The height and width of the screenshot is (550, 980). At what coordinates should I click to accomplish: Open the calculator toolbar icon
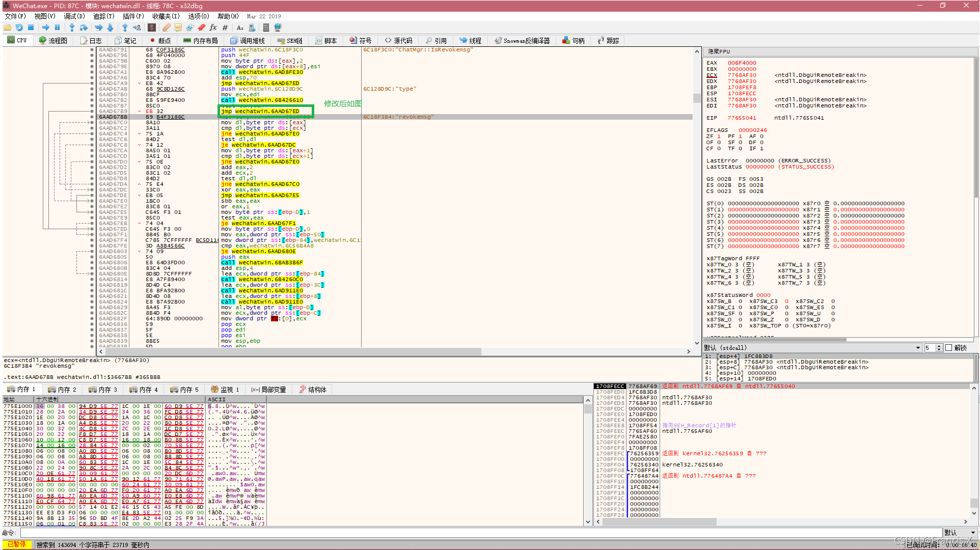(x=266, y=28)
